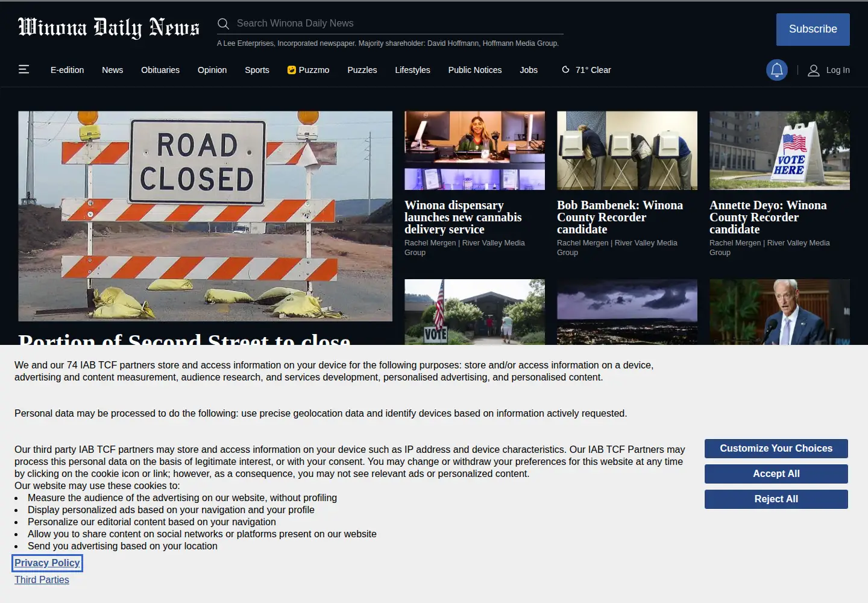Open the Third Parties link
Screen dimensions: 868x603
point(42,580)
